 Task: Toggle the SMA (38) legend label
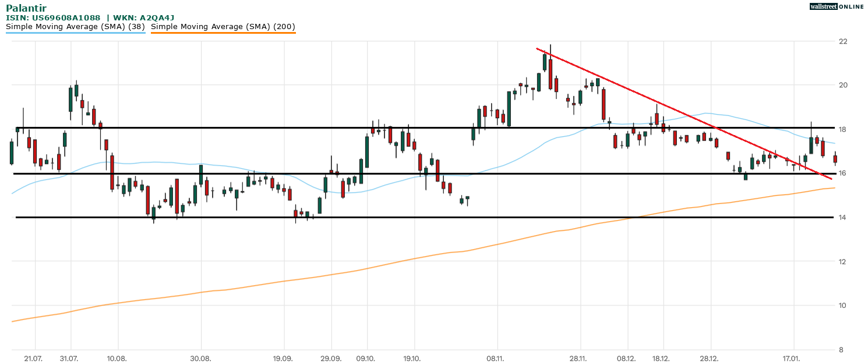pyautogui.click(x=75, y=27)
